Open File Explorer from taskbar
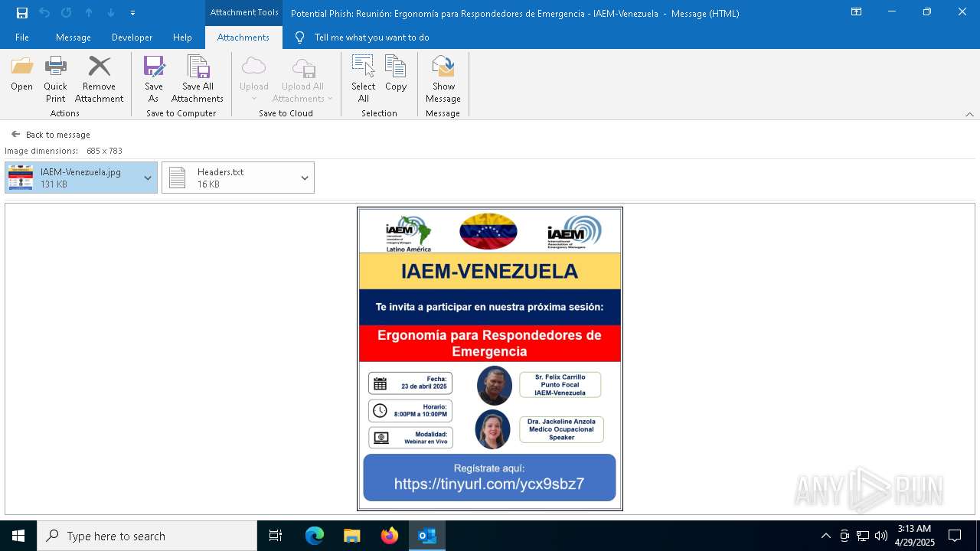The image size is (980, 551). coord(352,536)
